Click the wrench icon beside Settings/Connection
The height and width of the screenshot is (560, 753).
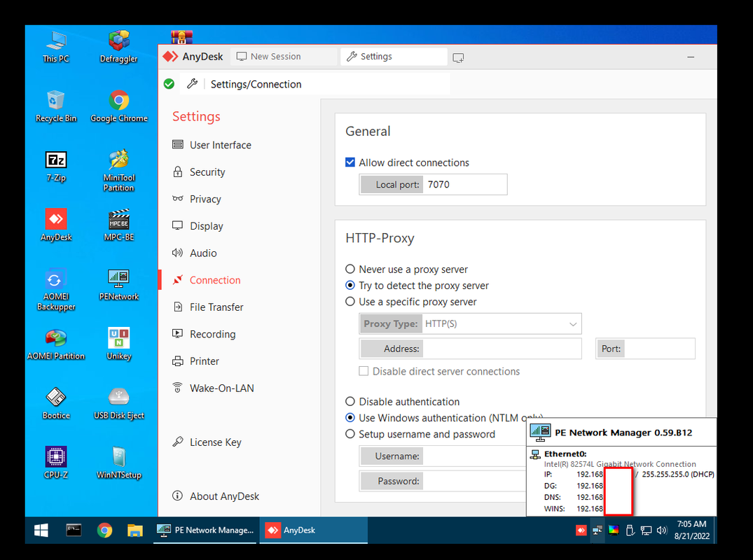192,84
